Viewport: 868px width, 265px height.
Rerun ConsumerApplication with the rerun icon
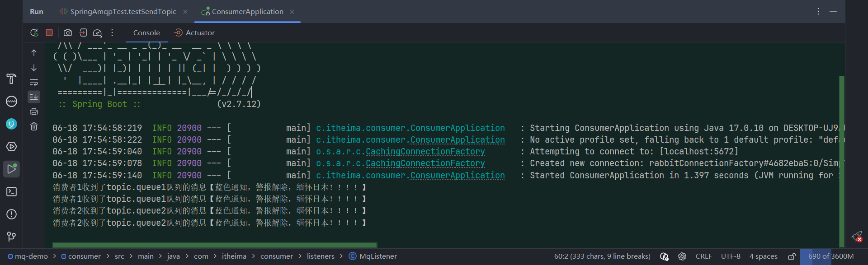[x=34, y=33]
